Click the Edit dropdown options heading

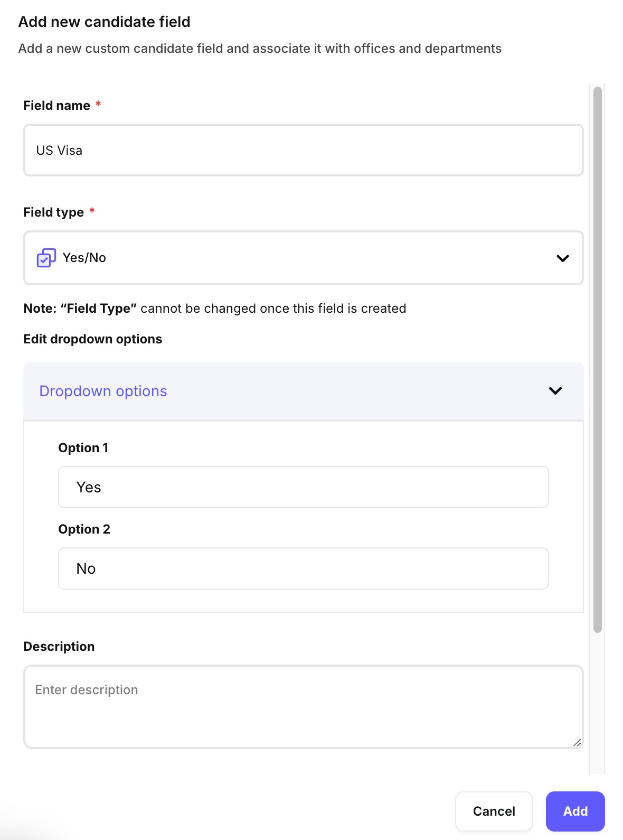(x=92, y=339)
